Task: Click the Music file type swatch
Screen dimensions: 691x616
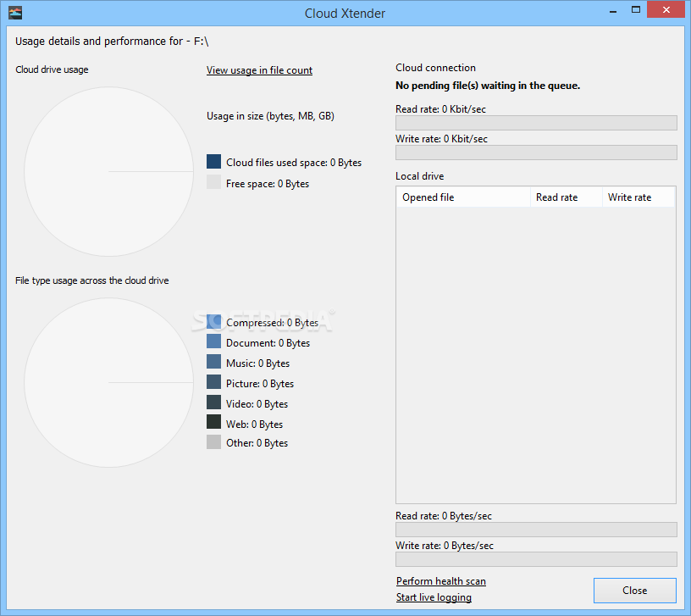Action: [x=213, y=362]
